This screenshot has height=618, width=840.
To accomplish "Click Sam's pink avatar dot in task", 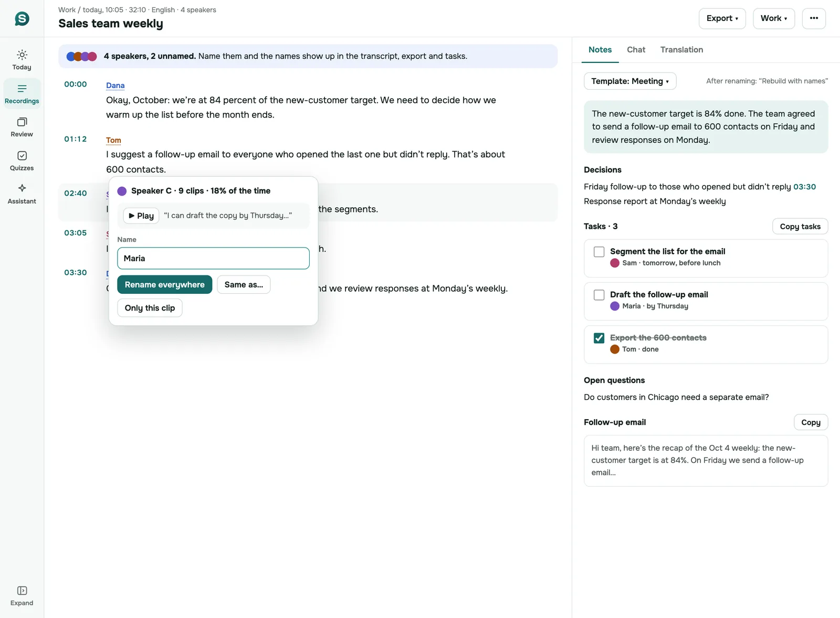I will point(615,263).
